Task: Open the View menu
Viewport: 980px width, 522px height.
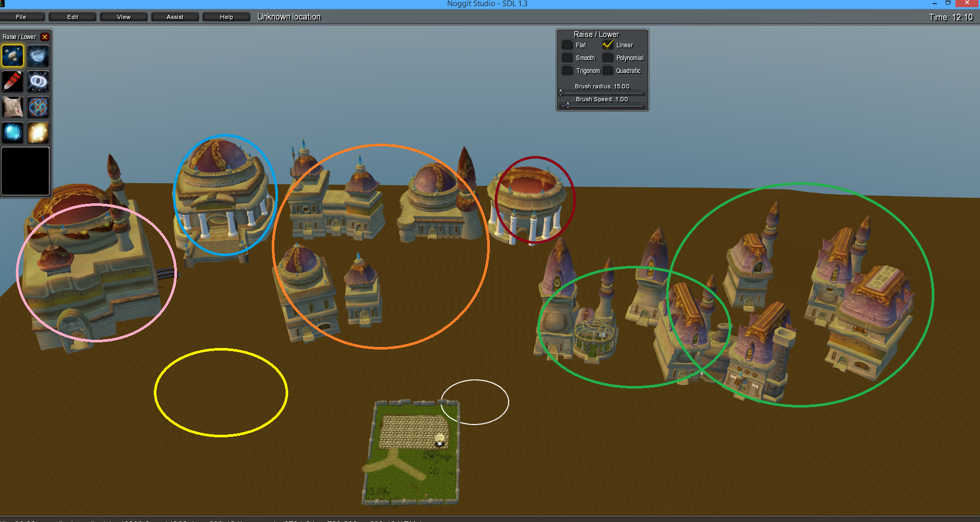Action: point(124,17)
